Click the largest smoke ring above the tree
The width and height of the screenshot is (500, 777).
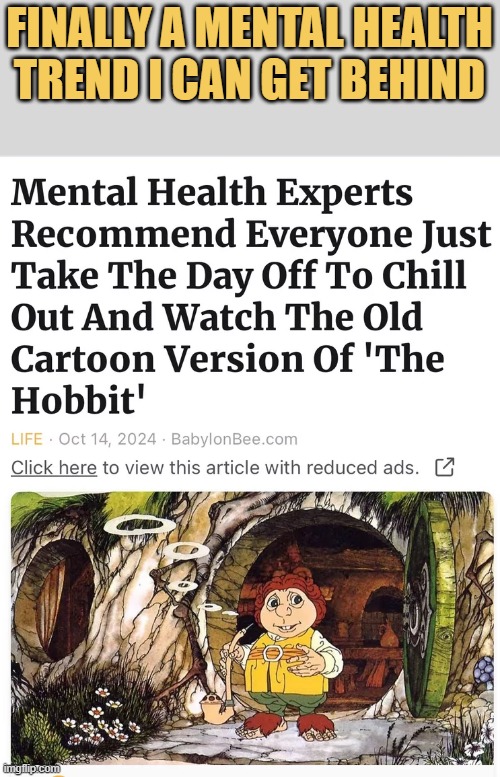coord(140,525)
